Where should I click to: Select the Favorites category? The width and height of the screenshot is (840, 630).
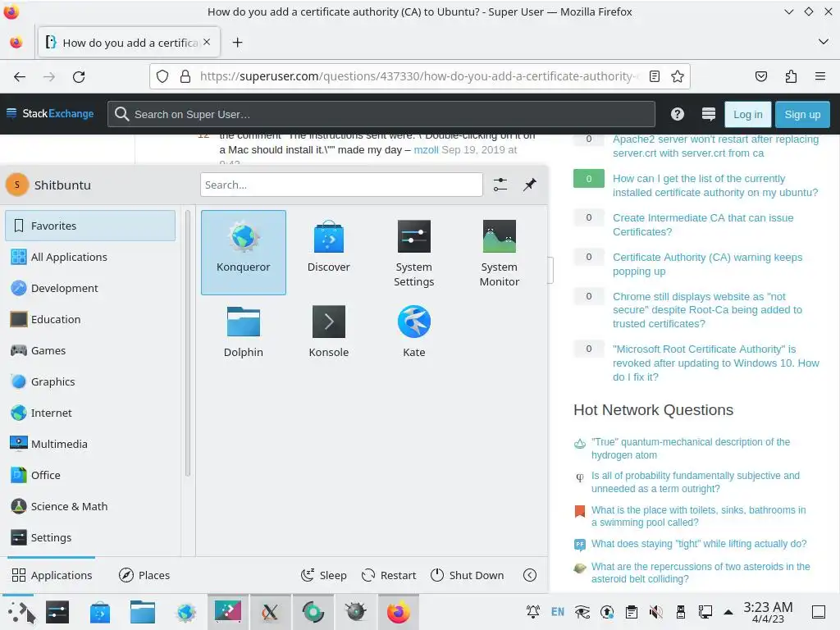pos(90,226)
